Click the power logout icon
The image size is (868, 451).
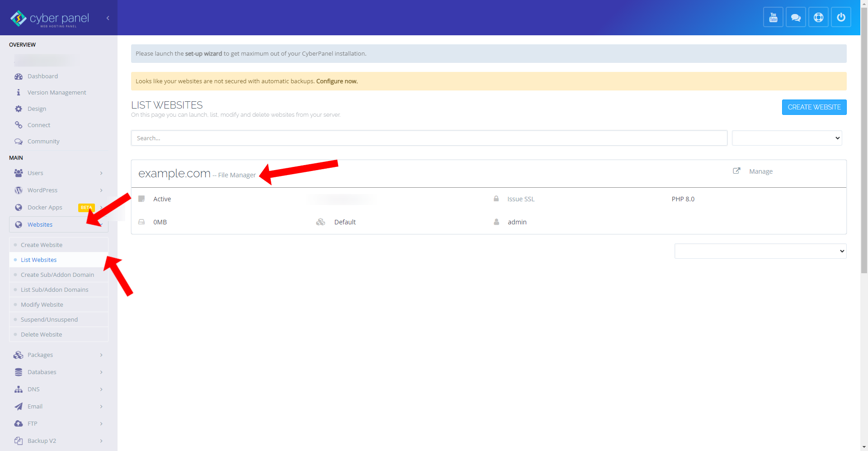841,18
